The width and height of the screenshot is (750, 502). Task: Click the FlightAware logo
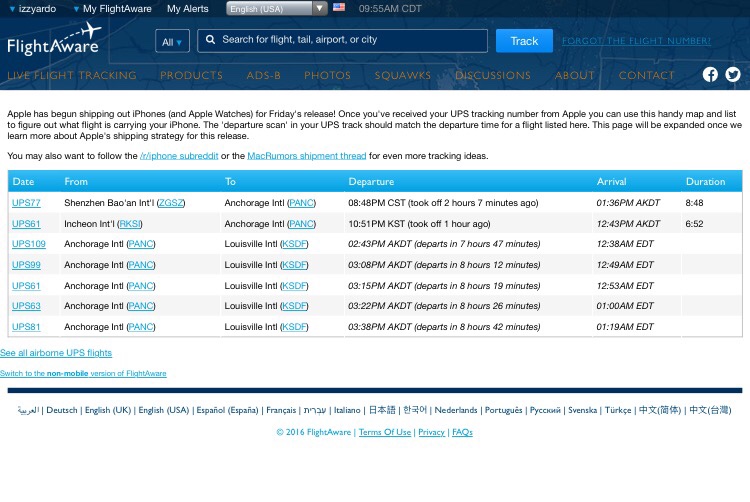54,40
